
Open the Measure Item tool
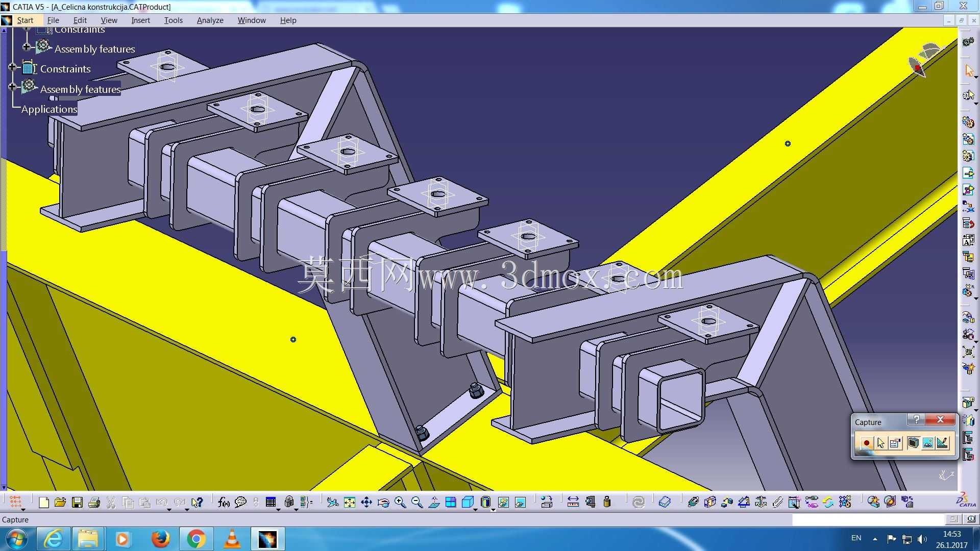(x=590, y=503)
